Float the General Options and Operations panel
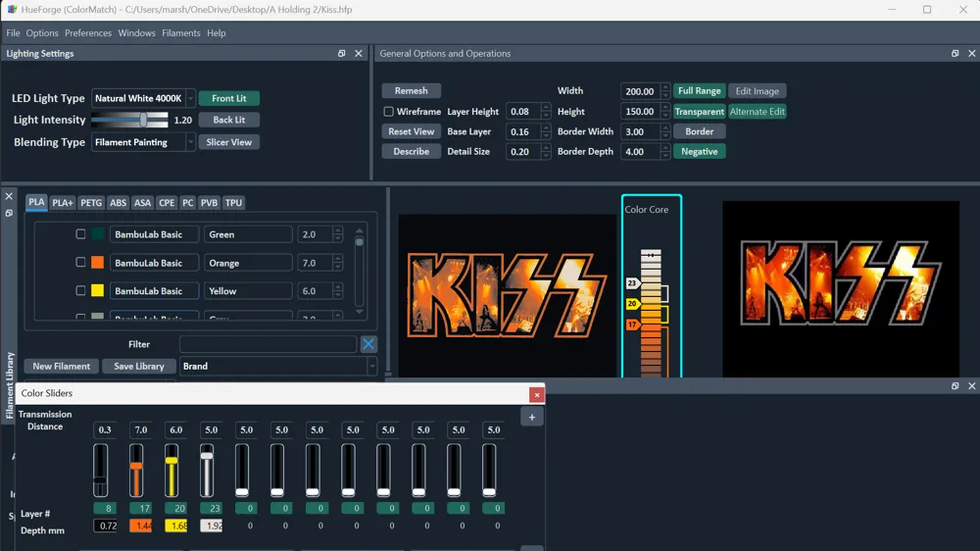Image resolution: width=980 pixels, height=551 pixels. pyautogui.click(x=955, y=54)
